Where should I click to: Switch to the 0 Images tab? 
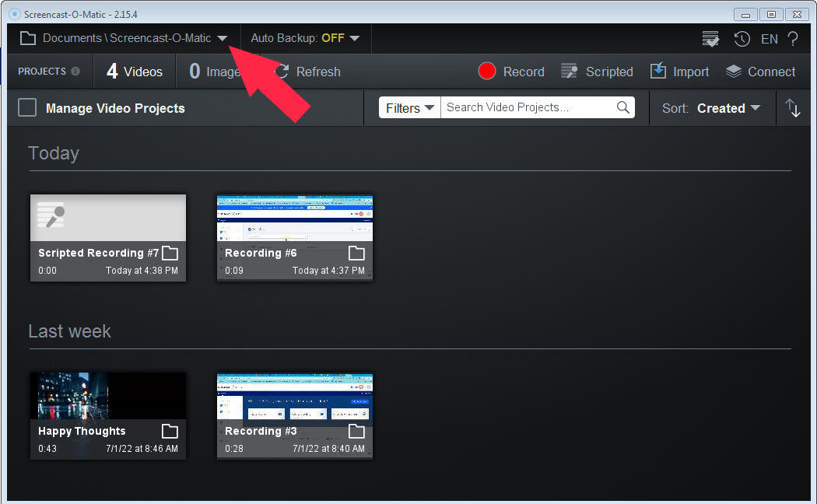(215, 72)
